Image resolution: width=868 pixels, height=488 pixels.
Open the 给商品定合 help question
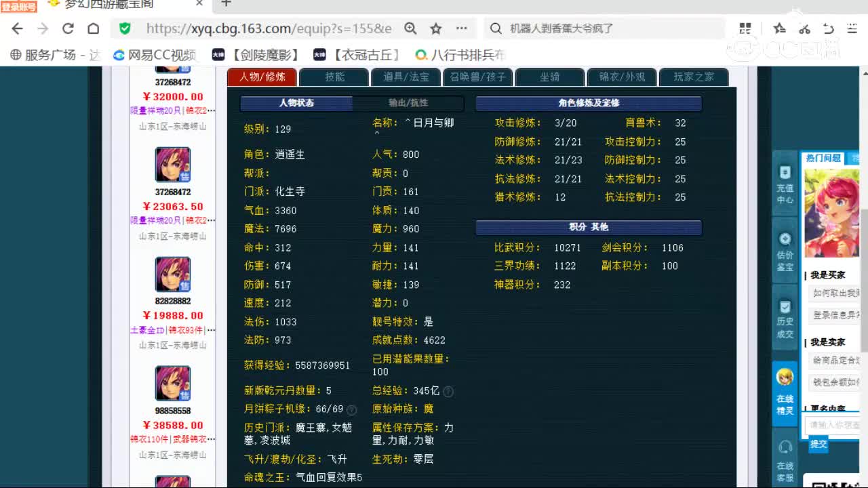click(835, 360)
